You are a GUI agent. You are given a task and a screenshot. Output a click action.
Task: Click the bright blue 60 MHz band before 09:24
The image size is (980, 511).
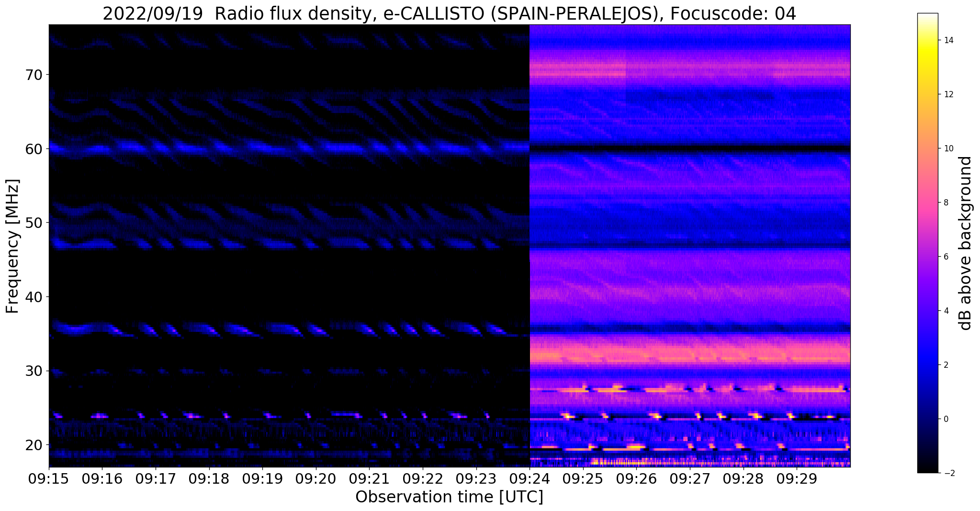point(289,148)
